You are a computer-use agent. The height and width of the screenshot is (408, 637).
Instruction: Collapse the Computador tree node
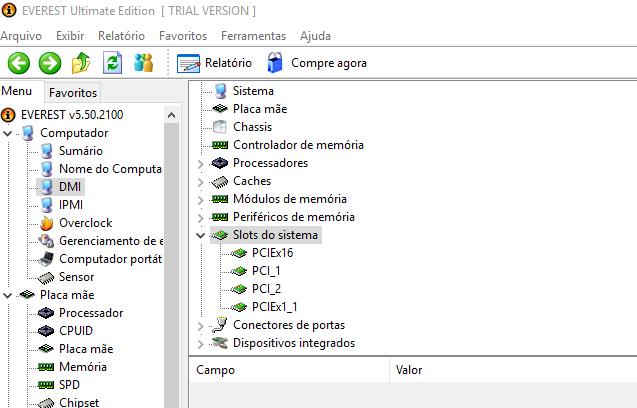coord(8,133)
